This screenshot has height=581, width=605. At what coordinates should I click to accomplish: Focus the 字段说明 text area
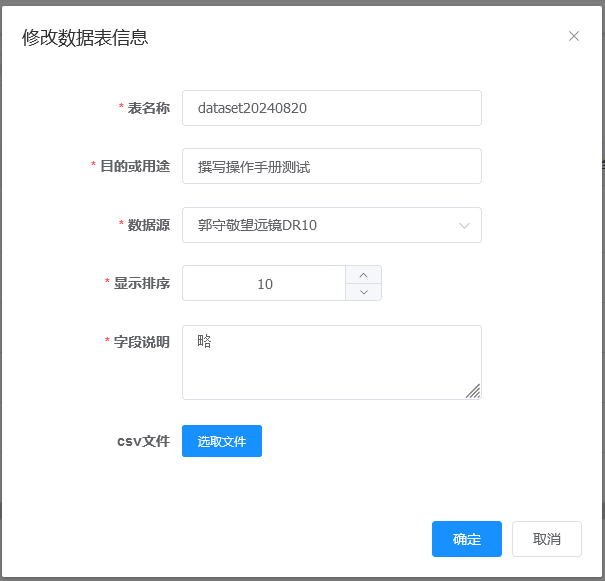tap(331, 362)
